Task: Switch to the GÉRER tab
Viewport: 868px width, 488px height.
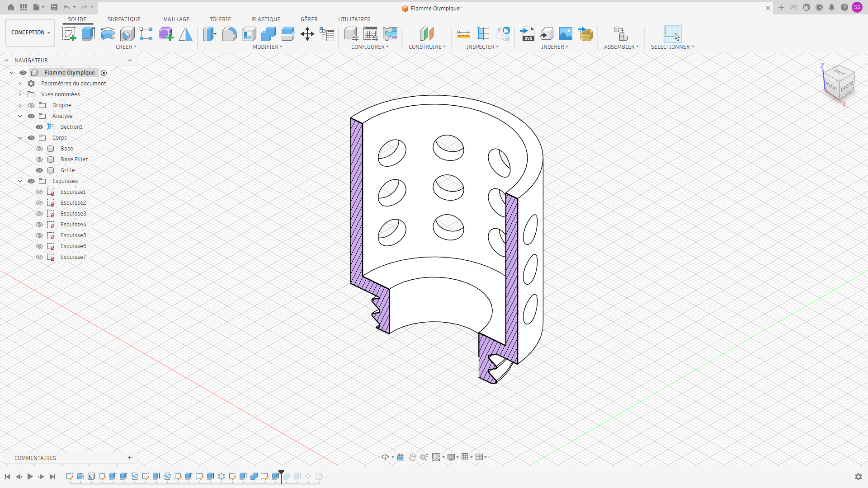Action: pyautogui.click(x=309, y=19)
